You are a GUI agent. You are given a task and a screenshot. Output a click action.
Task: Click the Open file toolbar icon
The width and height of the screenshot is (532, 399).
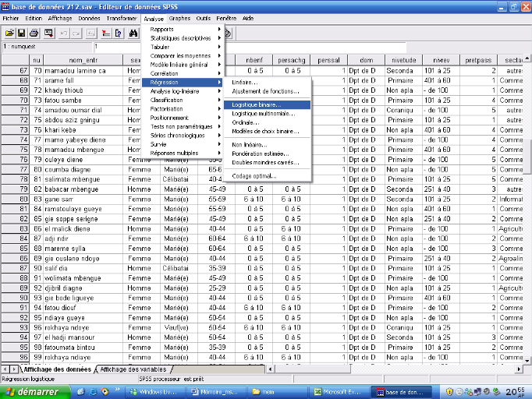click(x=10, y=33)
